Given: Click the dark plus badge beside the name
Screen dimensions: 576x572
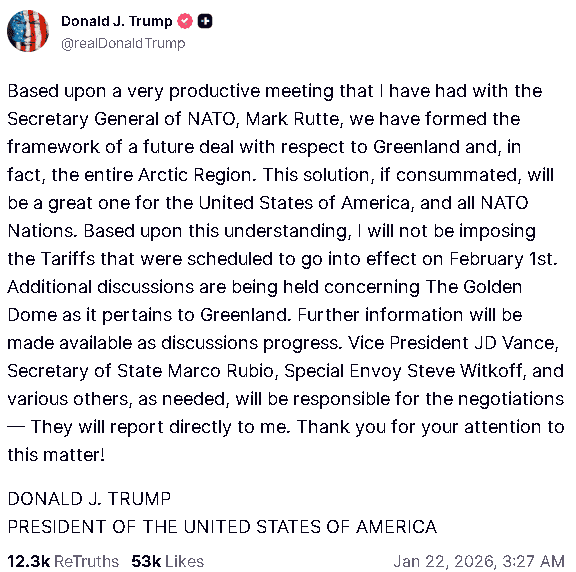Looking at the screenshot, I should pos(205,21).
